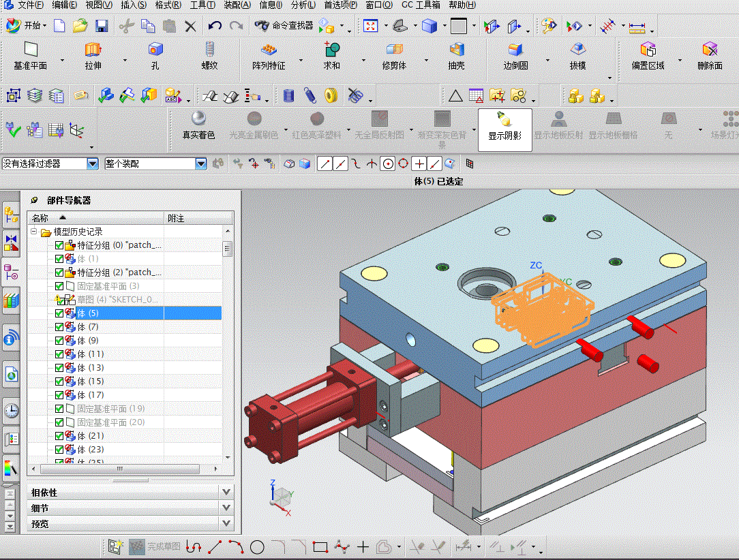Click the Save floppy disk icon
This screenshot has width=739, height=560.
click(102, 26)
